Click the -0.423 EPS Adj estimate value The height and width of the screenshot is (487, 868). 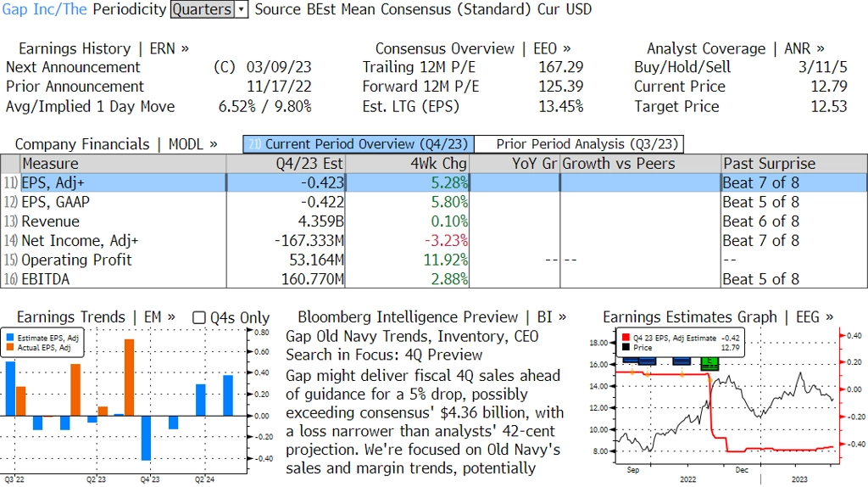(322, 182)
